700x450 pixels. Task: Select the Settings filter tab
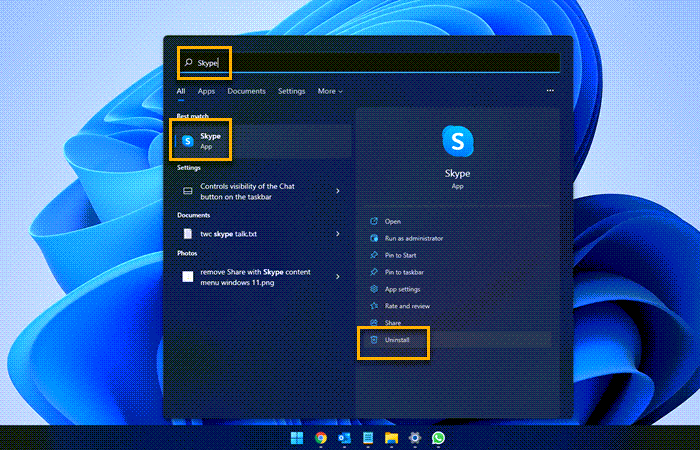pyautogui.click(x=291, y=91)
